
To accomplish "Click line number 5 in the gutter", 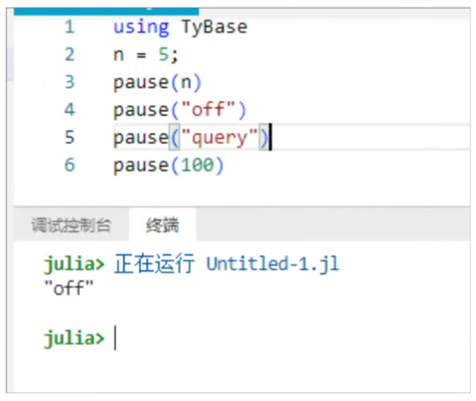I will pos(69,137).
